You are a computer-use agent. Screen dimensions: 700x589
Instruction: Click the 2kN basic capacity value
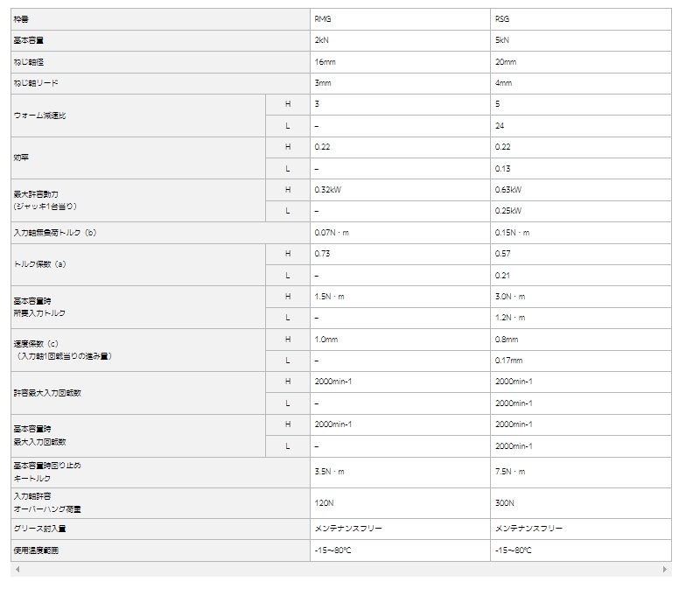coord(322,40)
